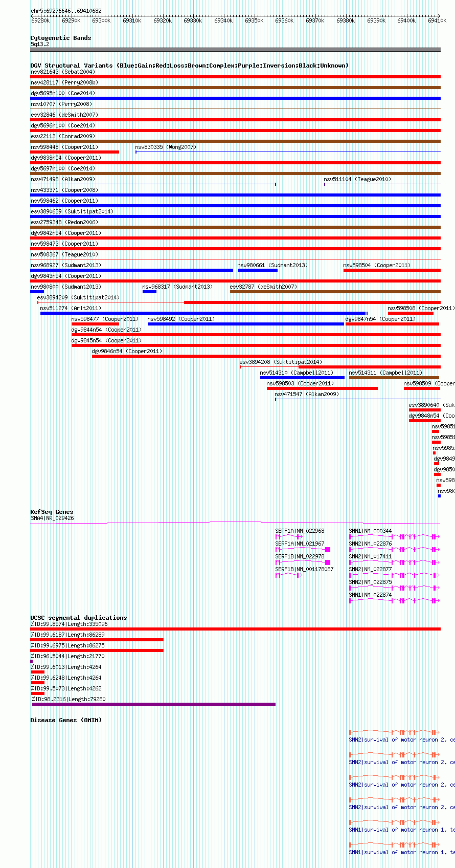
Task: Open variant dgv5697n100 (Coe2014)
Action: pyautogui.click(x=63, y=168)
